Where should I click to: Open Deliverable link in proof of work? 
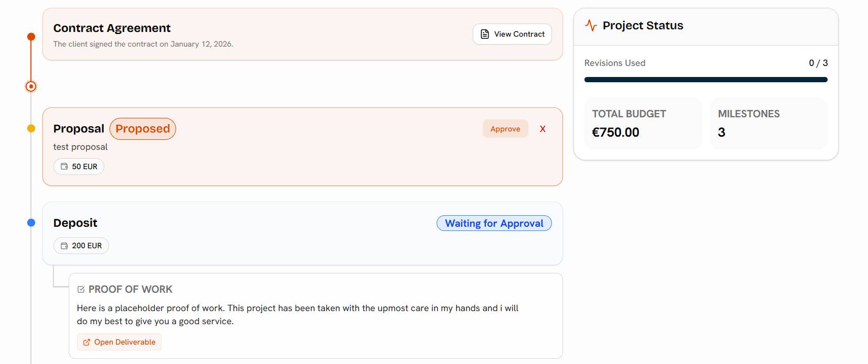pos(120,343)
